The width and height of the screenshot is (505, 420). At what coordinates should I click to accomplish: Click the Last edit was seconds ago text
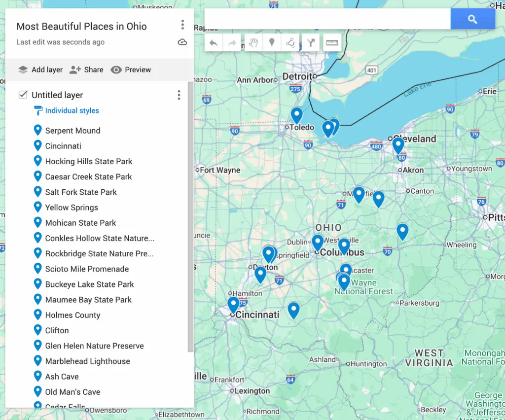tap(61, 42)
